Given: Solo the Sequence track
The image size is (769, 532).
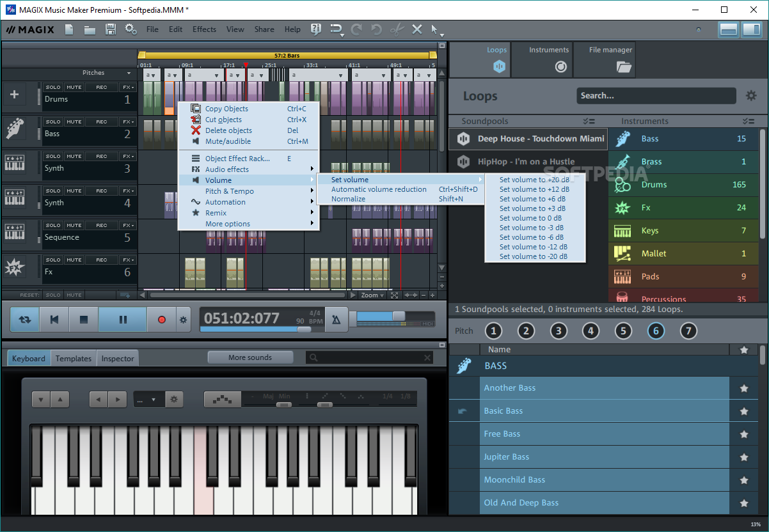Looking at the screenshot, I should [x=53, y=225].
